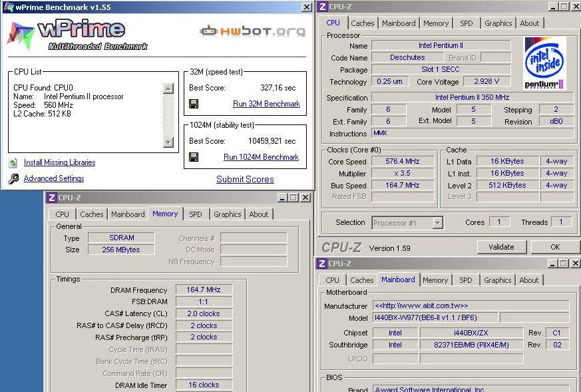Click CAS# Latency value 2.0 clocks
The height and width of the screenshot is (392, 581).
click(204, 313)
